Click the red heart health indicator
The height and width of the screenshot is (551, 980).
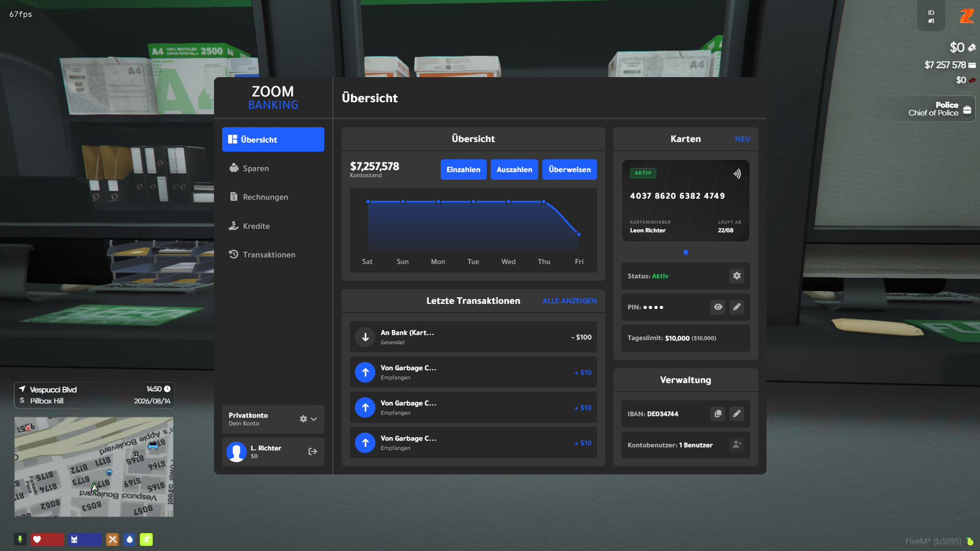coord(47,539)
